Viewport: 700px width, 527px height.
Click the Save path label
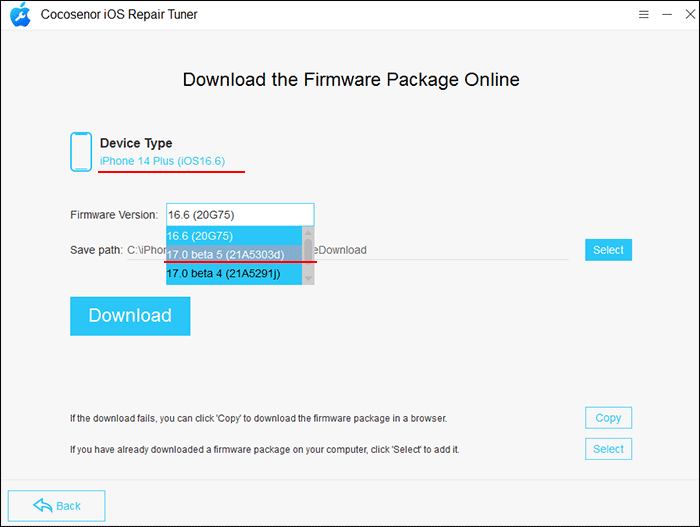coord(96,250)
